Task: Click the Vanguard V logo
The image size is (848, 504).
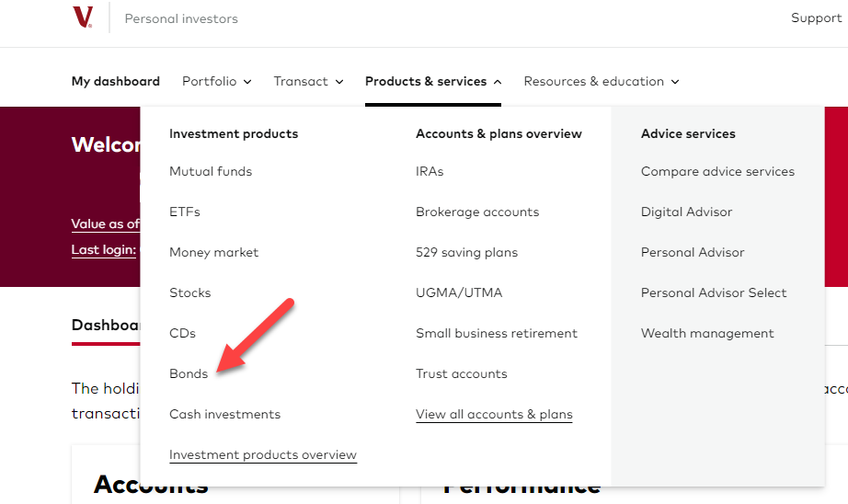Action: 83,17
